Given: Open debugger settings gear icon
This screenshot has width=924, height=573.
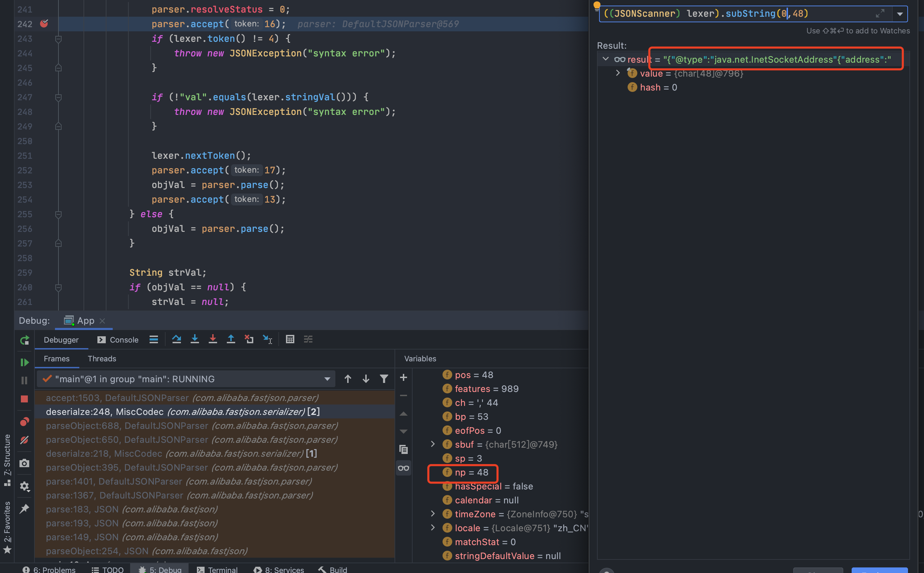Looking at the screenshot, I should click(25, 486).
